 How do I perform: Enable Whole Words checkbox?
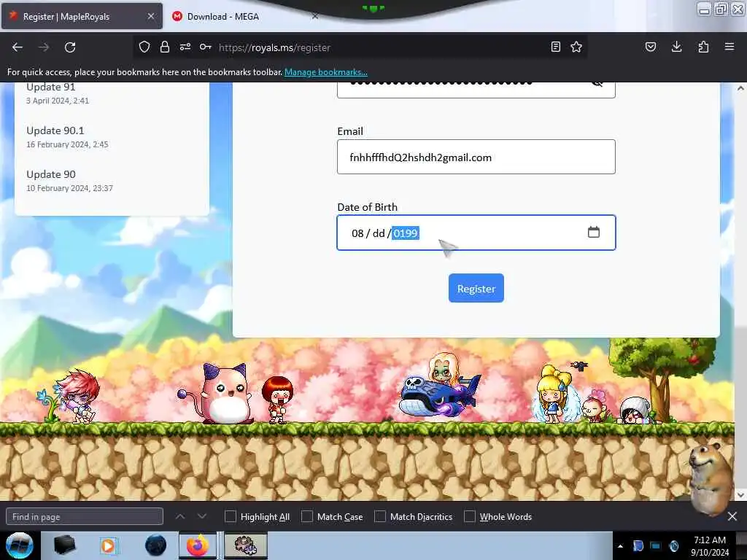[470, 516]
